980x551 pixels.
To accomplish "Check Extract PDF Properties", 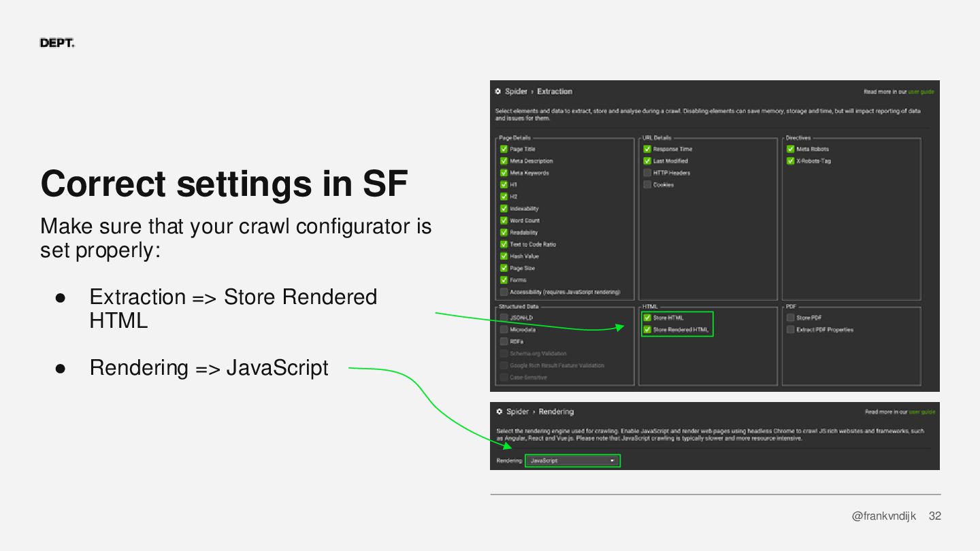I will pyautogui.click(x=791, y=330).
